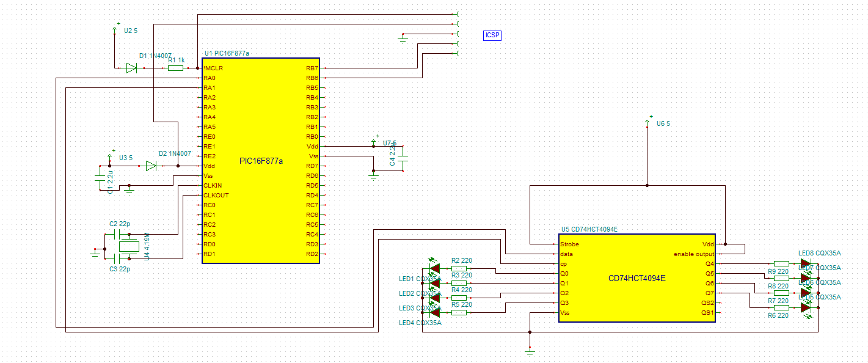Select the ground symbol below C4 capacitor

click(374, 175)
